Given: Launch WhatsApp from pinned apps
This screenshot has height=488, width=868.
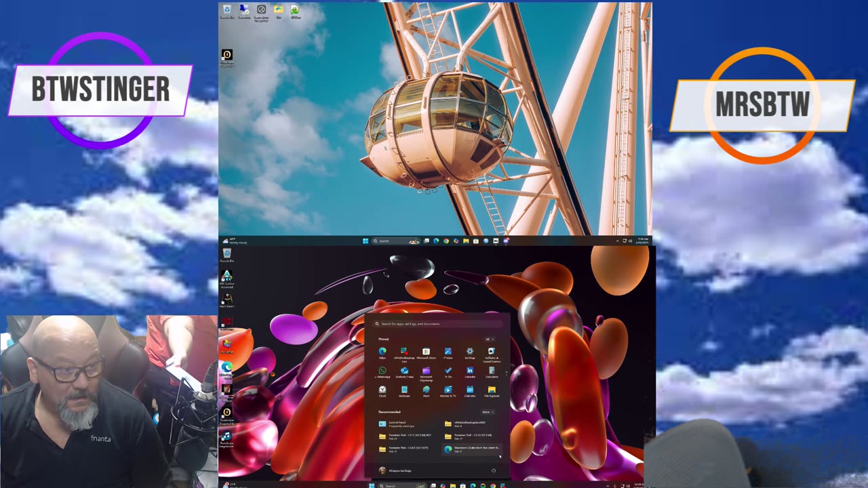Looking at the screenshot, I should coord(382,372).
